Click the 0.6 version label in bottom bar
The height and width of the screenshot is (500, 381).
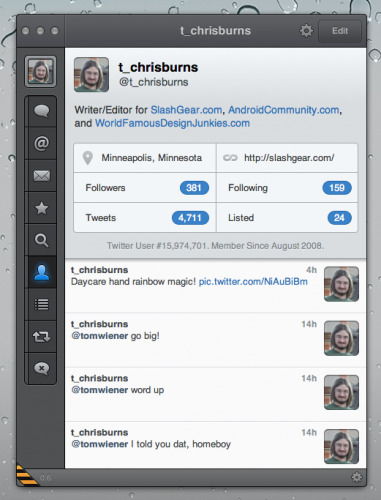click(45, 478)
